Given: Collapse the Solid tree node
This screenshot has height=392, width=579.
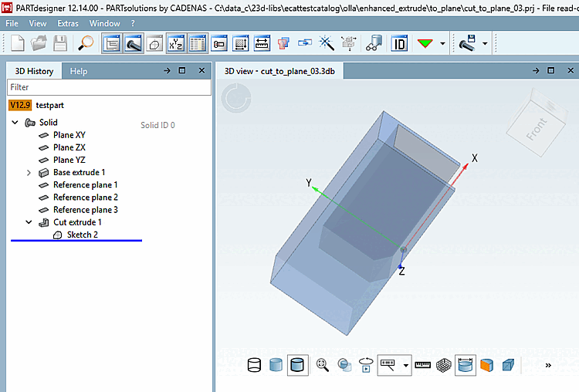Looking at the screenshot, I should pos(15,122).
